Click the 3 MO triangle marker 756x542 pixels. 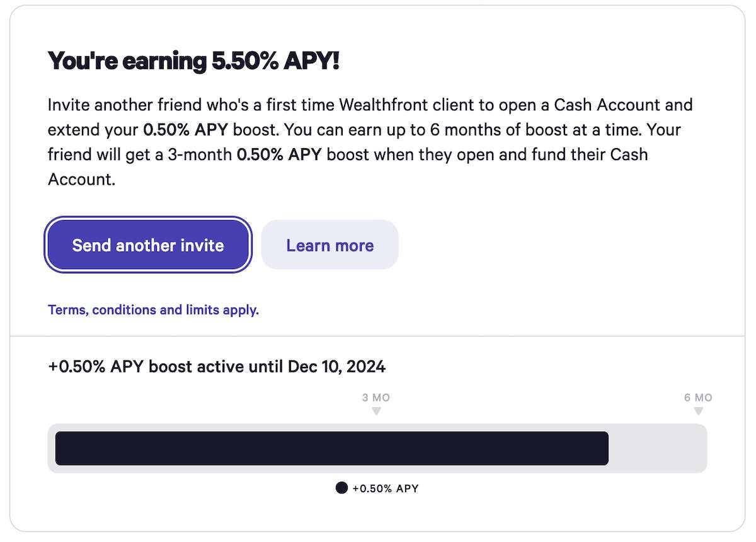click(x=376, y=412)
